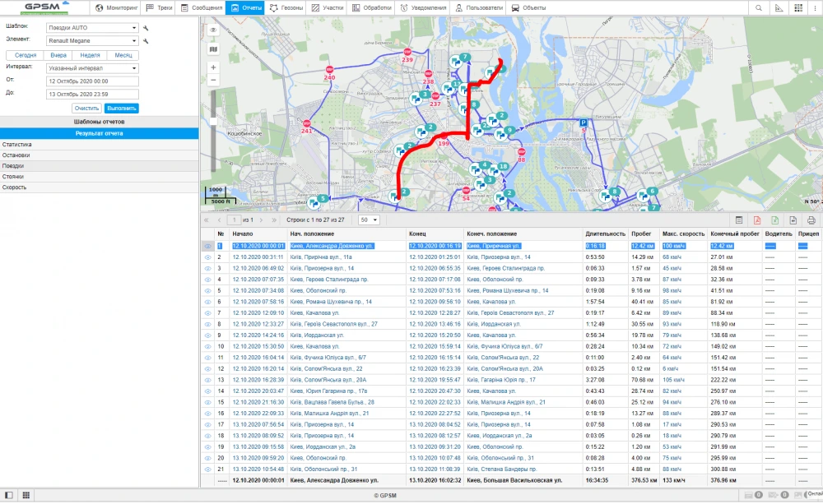Click the От date input field

[x=92, y=81]
